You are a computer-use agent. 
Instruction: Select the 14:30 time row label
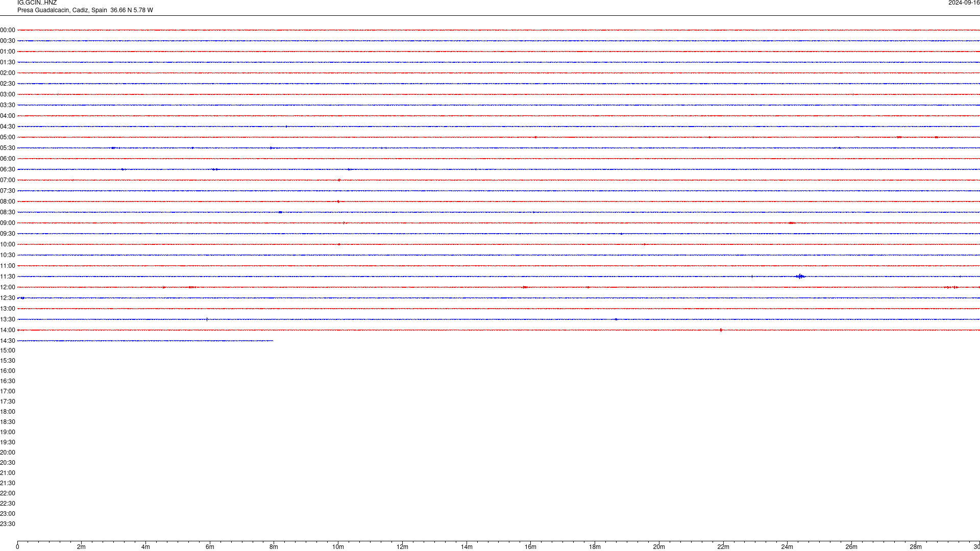click(x=8, y=341)
